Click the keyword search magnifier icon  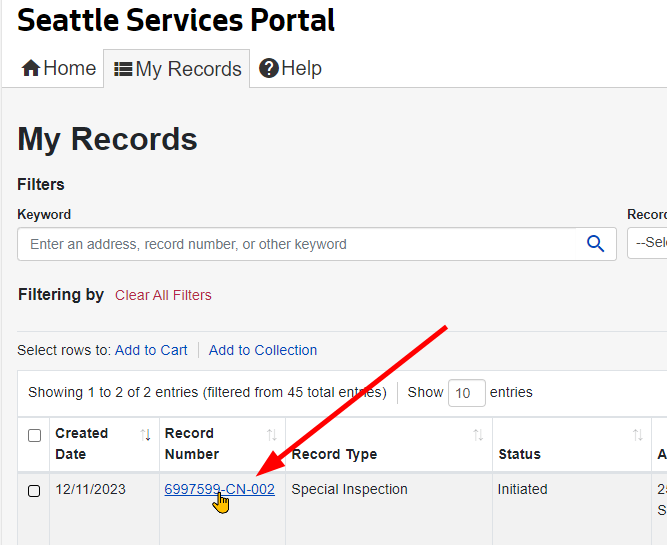pyautogui.click(x=595, y=244)
